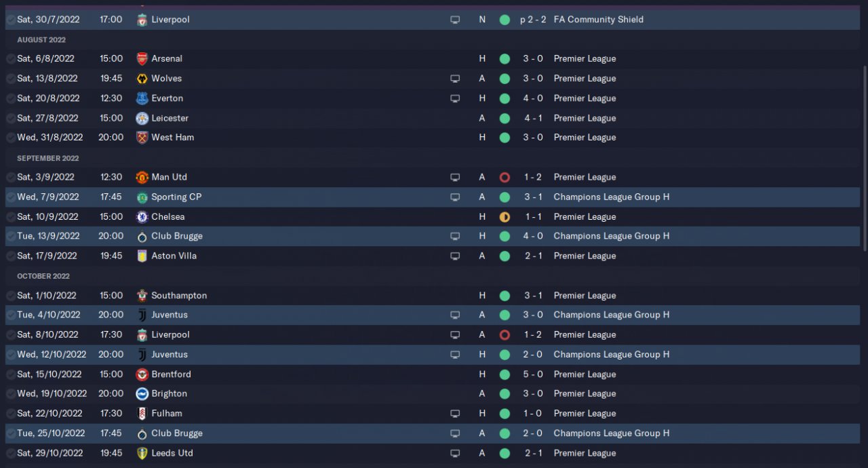Toggle check circle beside Sat, 3/9/2022 fixture
Viewport: 868px width, 468px height.
pyautogui.click(x=11, y=177)
